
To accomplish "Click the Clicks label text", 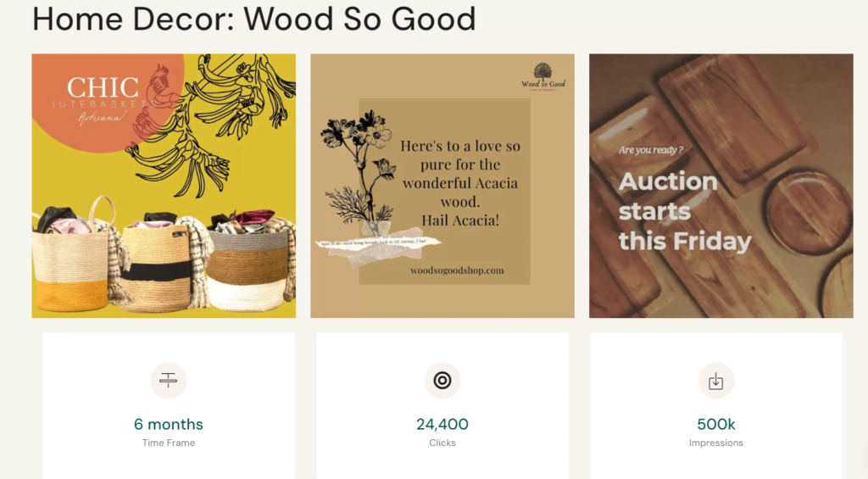I will (x=442, y=443).
